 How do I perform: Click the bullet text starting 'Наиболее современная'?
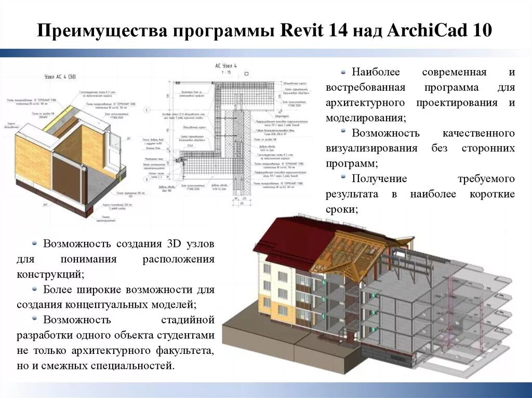[x=420, y=94]
